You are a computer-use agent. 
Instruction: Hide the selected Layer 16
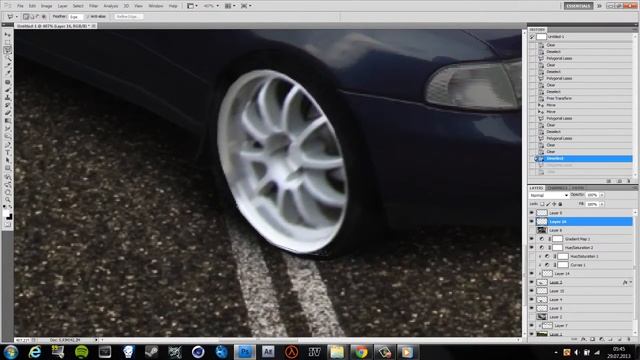(x=531, y=221)
